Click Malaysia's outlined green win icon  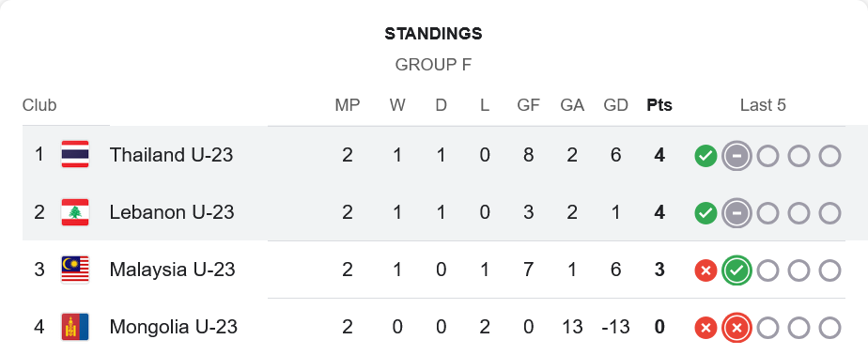736,270
